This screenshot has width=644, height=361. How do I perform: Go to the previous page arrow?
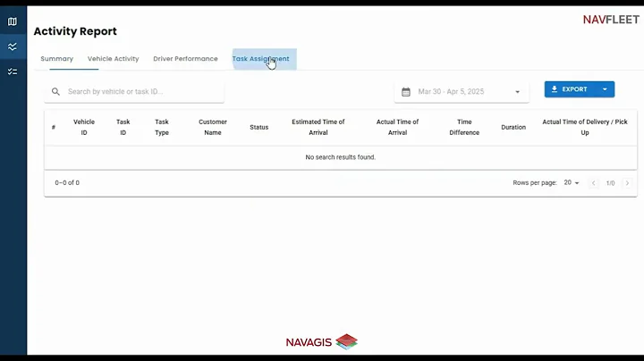click(x=594, y=183)
